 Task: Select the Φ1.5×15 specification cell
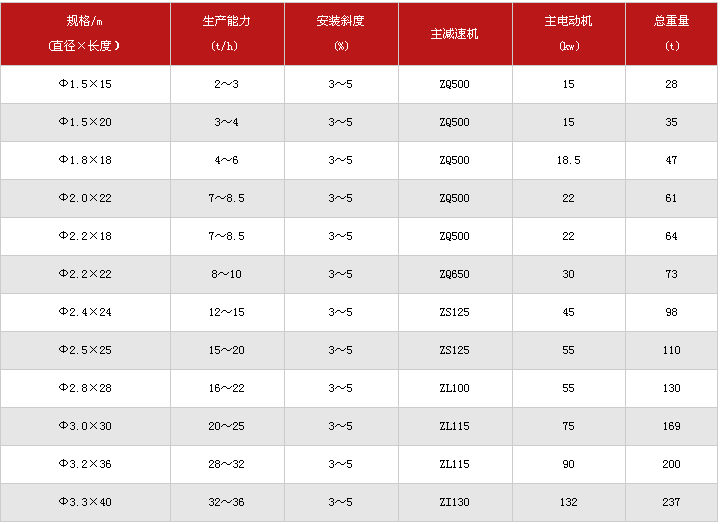point(85,85)
